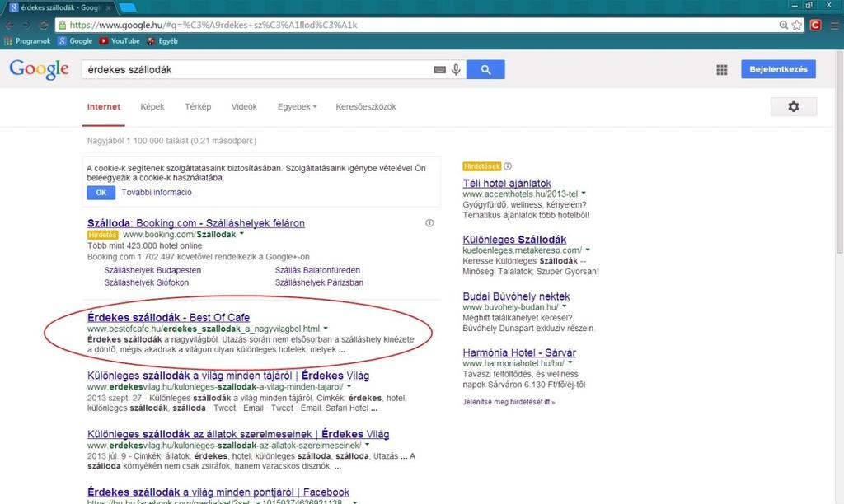Click the browser forward arrow

click(26, 26)
